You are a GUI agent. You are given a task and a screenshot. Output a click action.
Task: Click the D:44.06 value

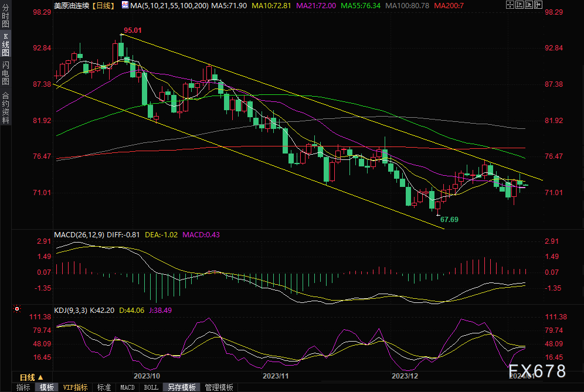(131, 311)
